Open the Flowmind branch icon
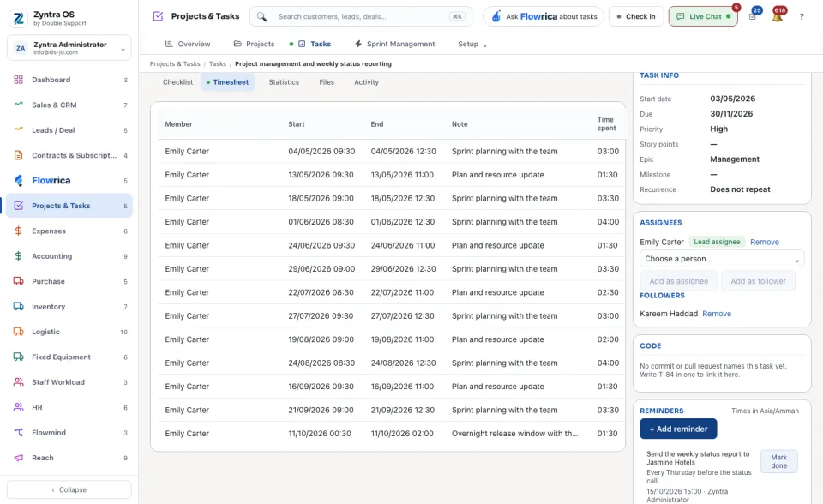Viewport: 823px width, 504px height. [x=18, y=433]
